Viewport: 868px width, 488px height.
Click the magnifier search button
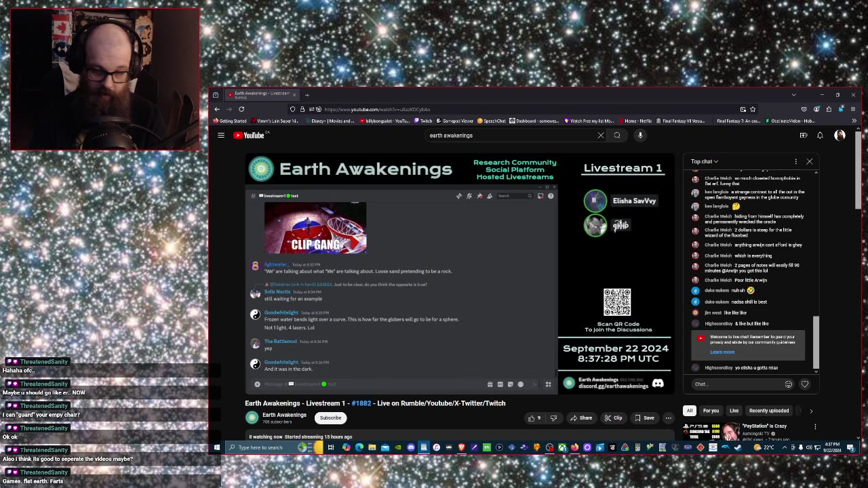617,135
